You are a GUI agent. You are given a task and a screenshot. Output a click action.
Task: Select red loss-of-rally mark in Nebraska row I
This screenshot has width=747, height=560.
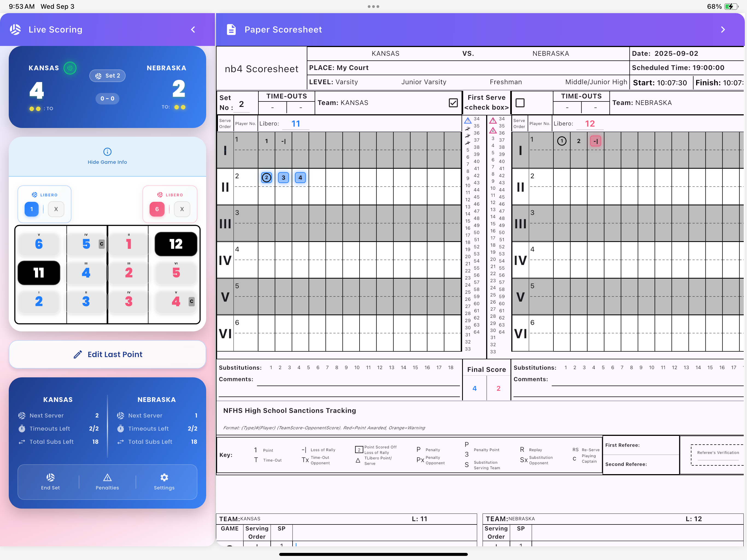[x=596, y=141]
